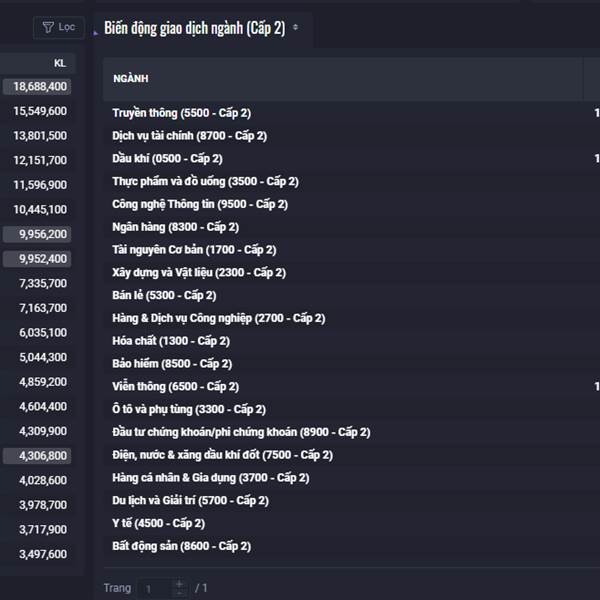
Task: Select the Dịch vụ tài chính (8700) row
Action: (x=352, y=136)
